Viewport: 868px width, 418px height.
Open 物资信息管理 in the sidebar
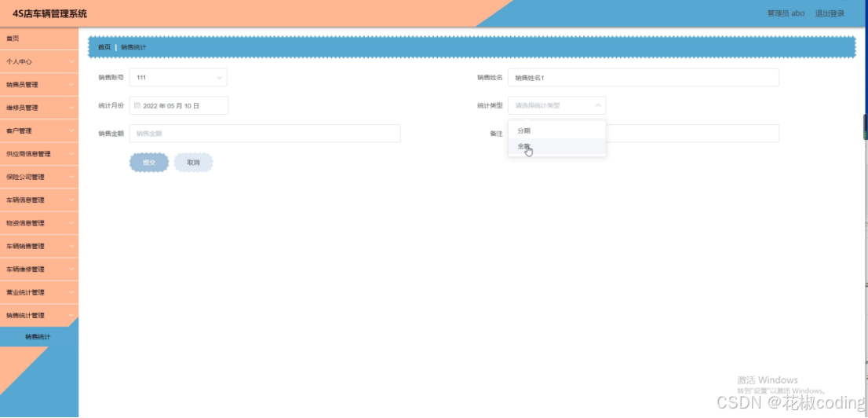[x=39, y=223]
